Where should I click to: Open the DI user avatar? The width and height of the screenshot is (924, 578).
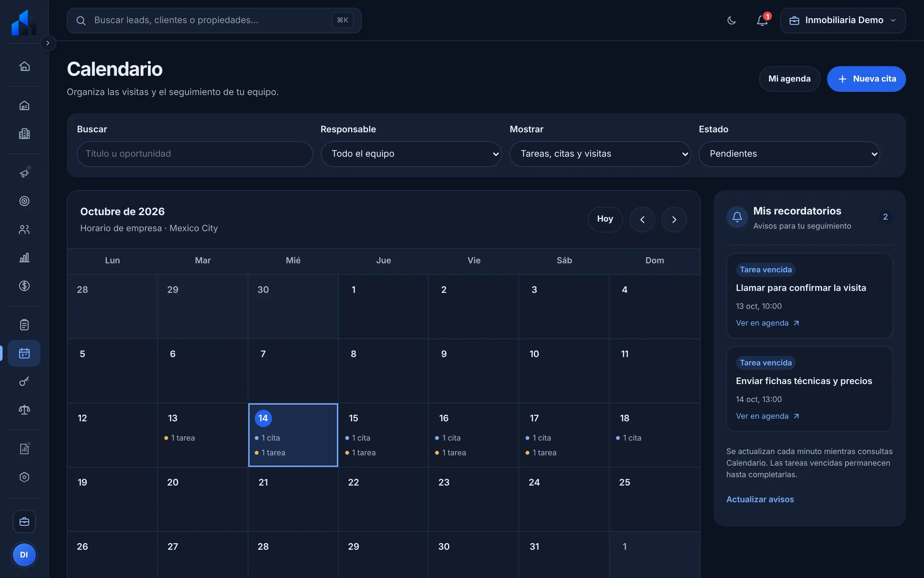[24, 555]
